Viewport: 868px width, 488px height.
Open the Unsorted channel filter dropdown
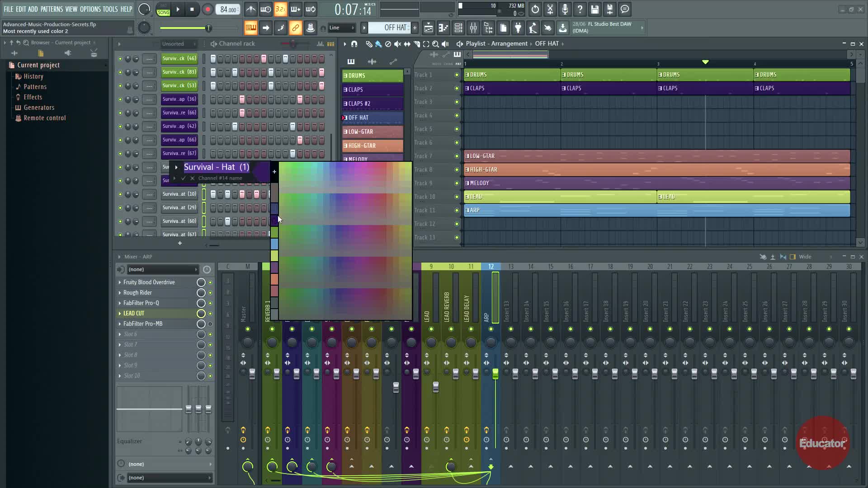coord(179,44)
